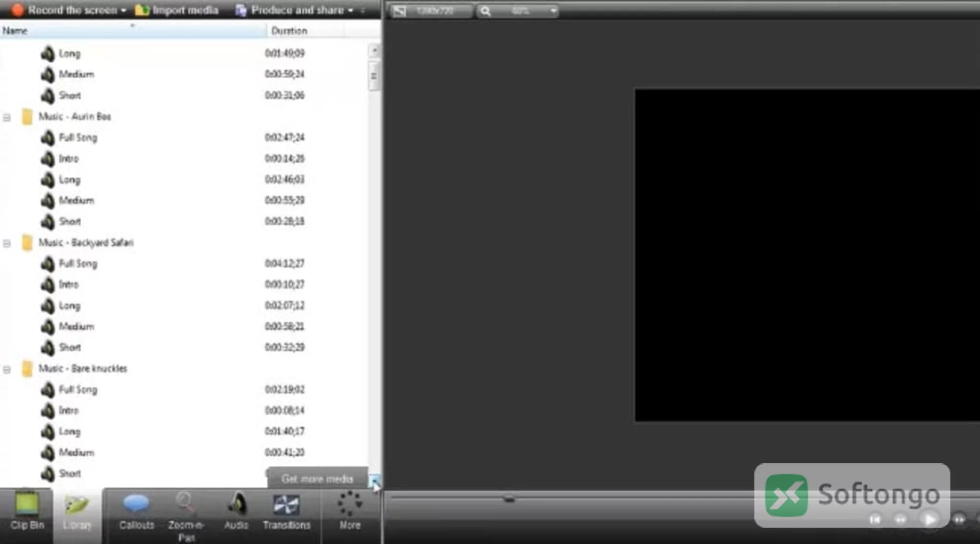
Task: Select speaker icon of Backyard Safari Short
Action: click(x=47, y=347)
